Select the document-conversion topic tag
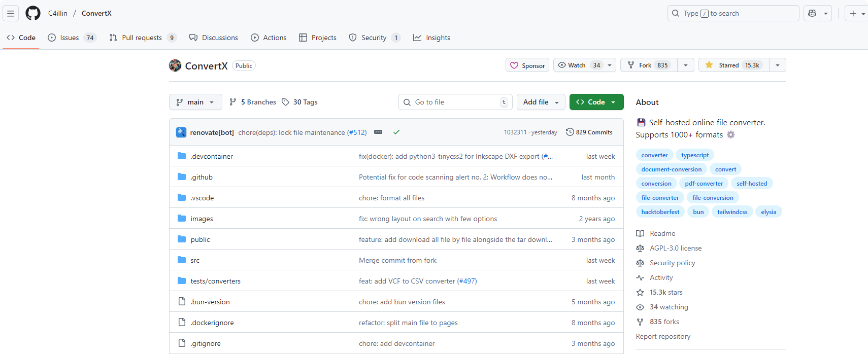The width and height of the screenshot is (868, 354). click(671, 169)
